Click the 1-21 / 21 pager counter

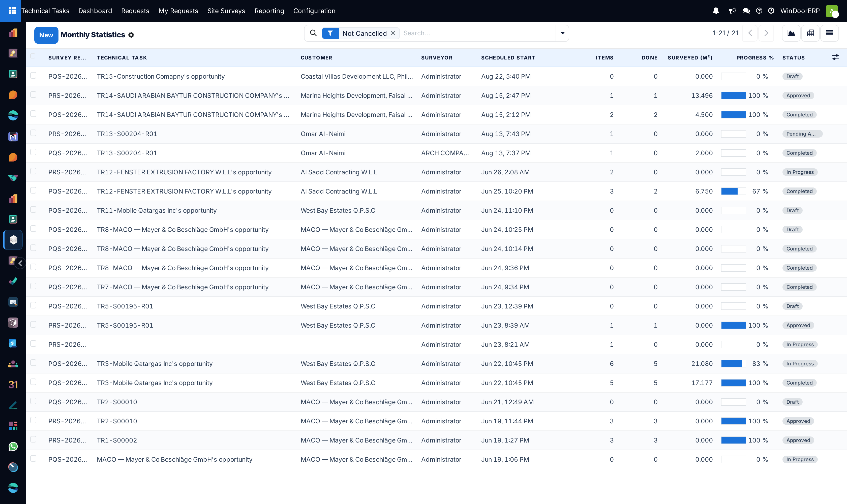tap(725, 33)
